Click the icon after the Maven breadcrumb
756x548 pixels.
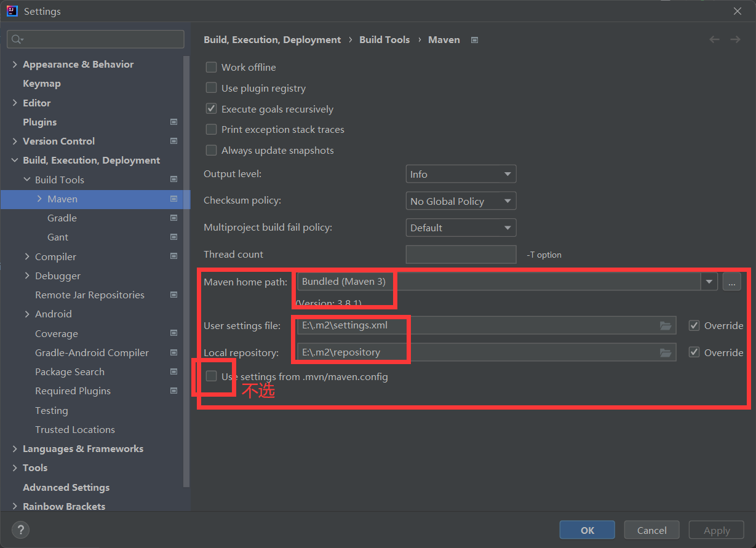(x=474, y=40)
